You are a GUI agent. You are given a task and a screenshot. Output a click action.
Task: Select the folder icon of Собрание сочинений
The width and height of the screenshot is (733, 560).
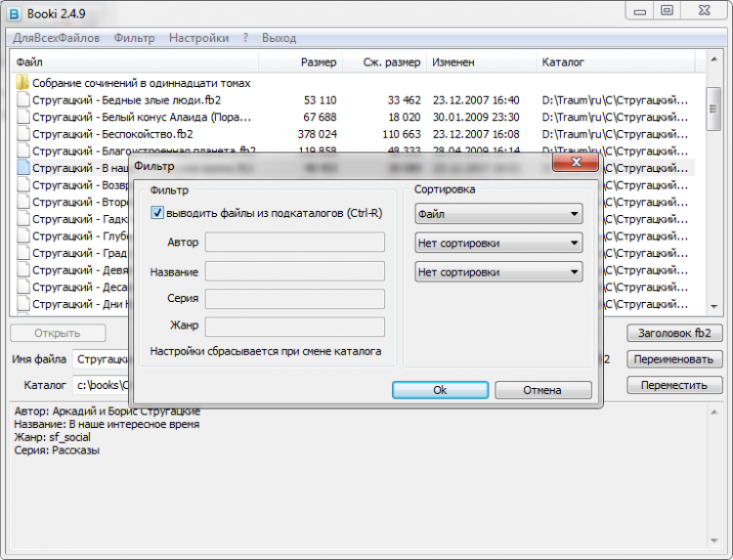point(22,83)
